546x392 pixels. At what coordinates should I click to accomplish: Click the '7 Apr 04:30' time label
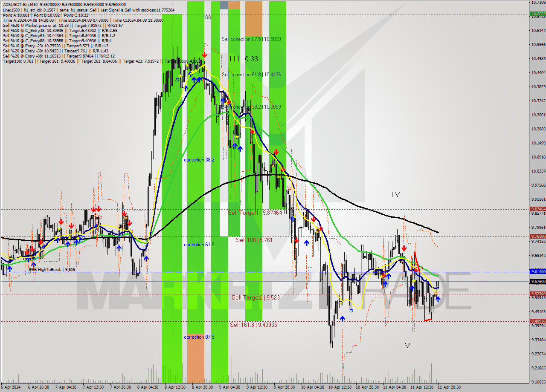[66, 387]
